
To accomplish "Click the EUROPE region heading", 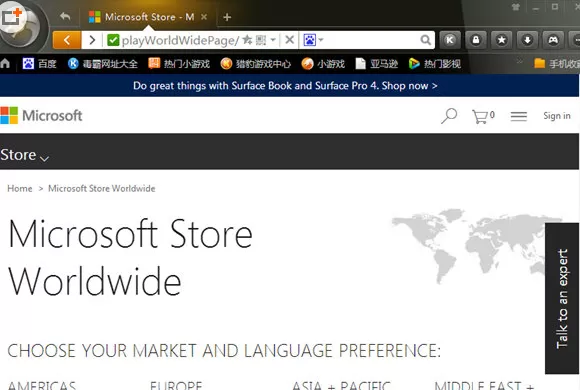I will tap(176, 385).
